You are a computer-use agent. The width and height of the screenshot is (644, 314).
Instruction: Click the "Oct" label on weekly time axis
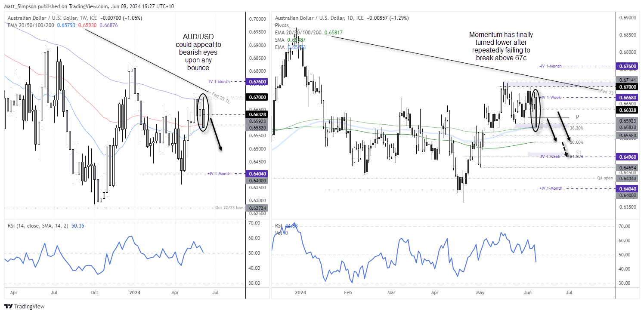tap(94, 292)
